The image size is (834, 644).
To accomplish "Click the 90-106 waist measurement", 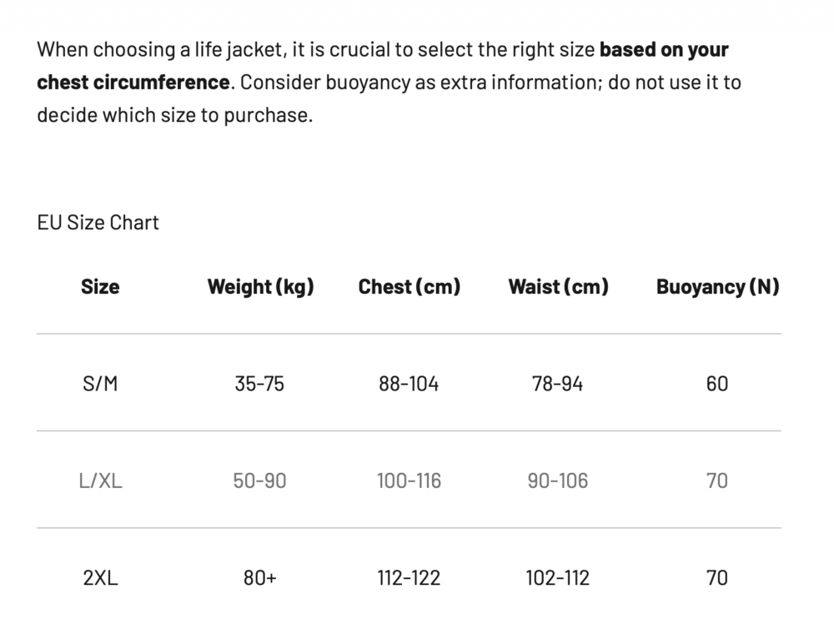I will 557,480.
